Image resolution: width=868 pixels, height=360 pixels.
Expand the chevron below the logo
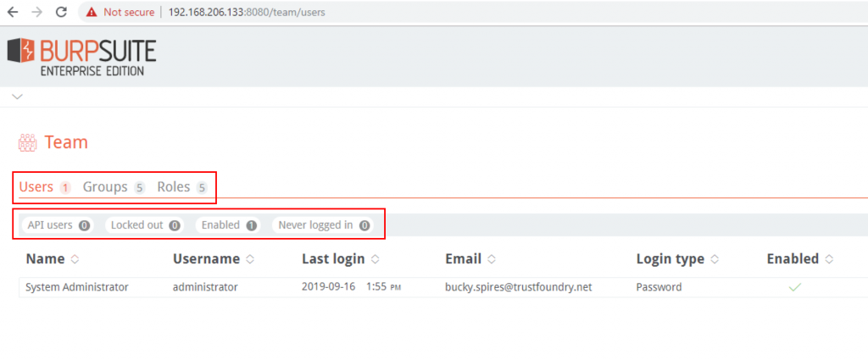[17, 97]
